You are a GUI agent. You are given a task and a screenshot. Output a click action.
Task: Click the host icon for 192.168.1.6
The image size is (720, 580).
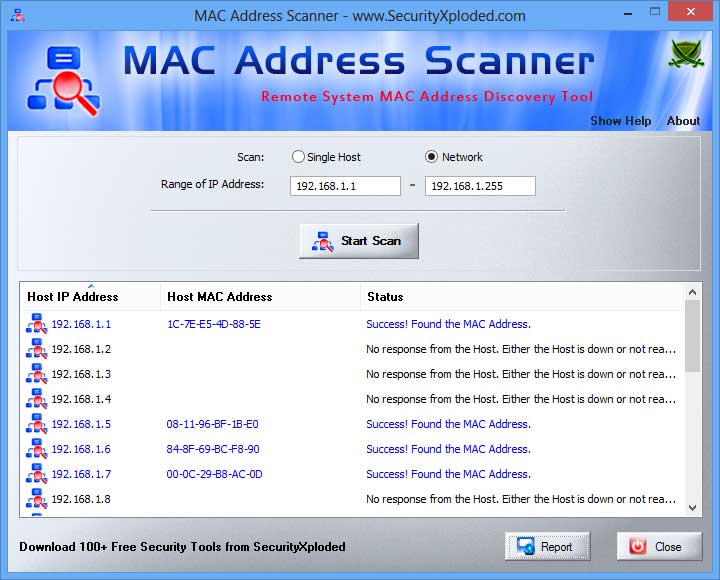[x=37, y=449]
